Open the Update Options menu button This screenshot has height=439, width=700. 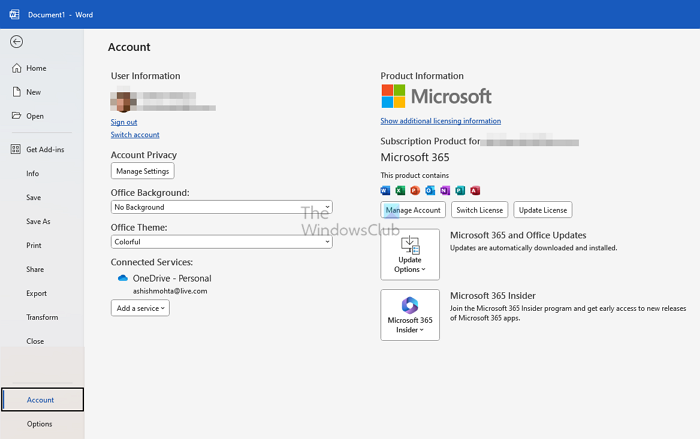click(x=410, y=255)
